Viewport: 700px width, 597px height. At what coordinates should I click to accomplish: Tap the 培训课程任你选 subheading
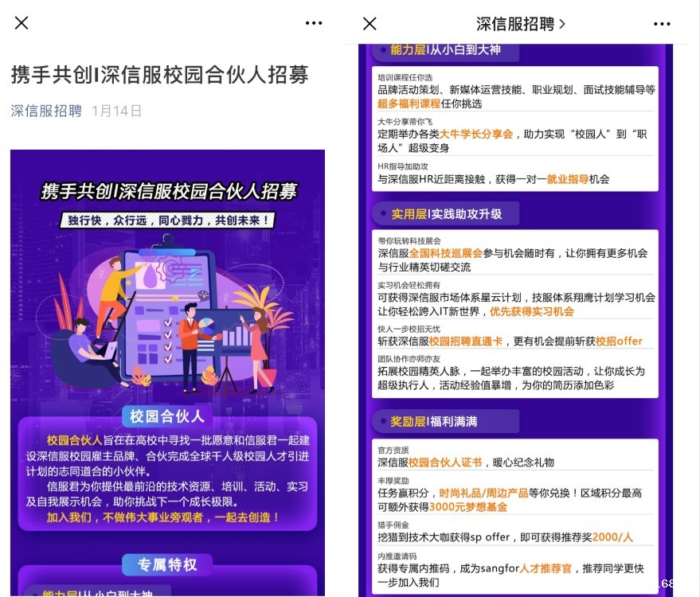tap(405, 77)
